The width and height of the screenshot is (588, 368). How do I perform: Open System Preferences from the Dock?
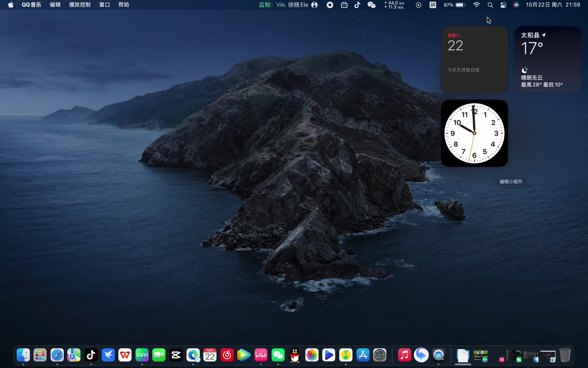tap(380, 355)
